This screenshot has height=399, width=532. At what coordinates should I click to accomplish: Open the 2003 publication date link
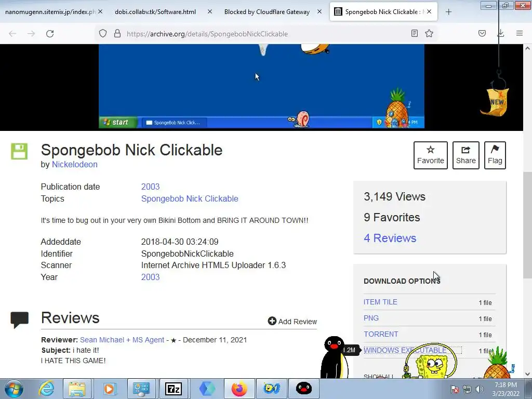pos(150,187)
